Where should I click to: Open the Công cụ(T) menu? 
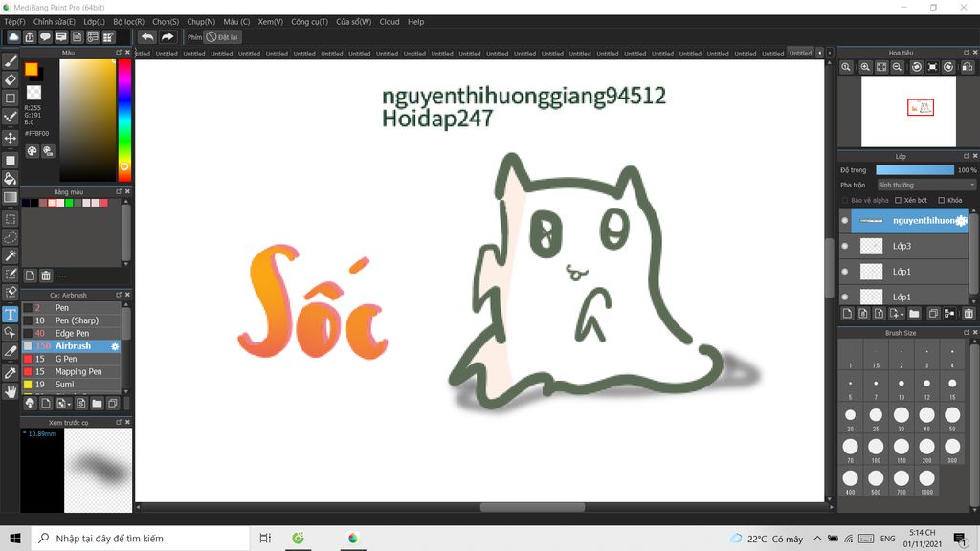click(x=309, y=22)
